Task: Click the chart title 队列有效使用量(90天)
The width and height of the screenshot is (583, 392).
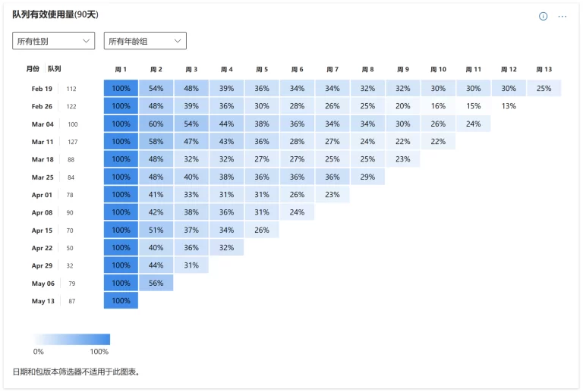Action: coord(55,14)
